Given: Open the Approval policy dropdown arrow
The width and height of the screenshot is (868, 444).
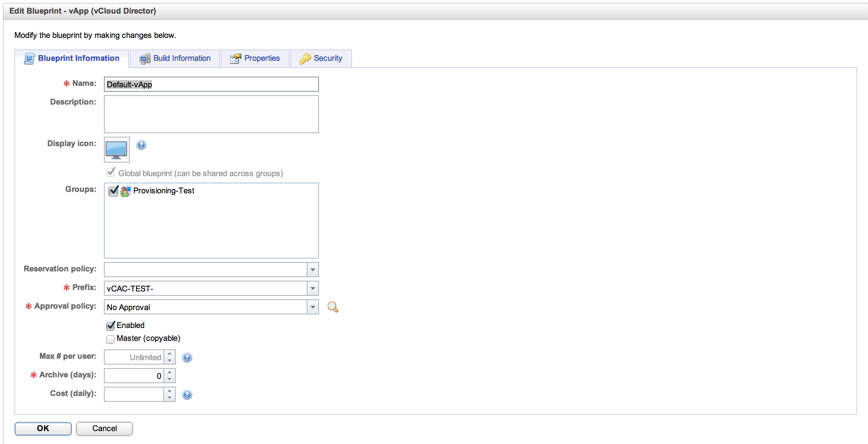Looking at the screenshot, I should [x=313, y=307].
